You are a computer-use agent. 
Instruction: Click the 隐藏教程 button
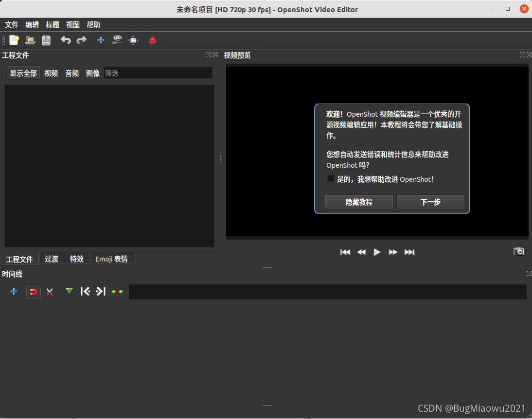click(359, 202)
